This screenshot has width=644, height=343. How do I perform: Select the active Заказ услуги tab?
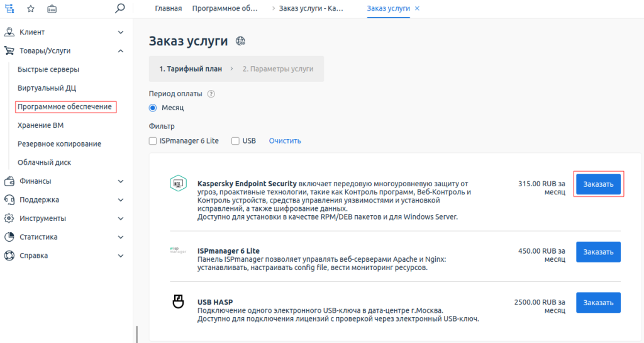(388, 8)
